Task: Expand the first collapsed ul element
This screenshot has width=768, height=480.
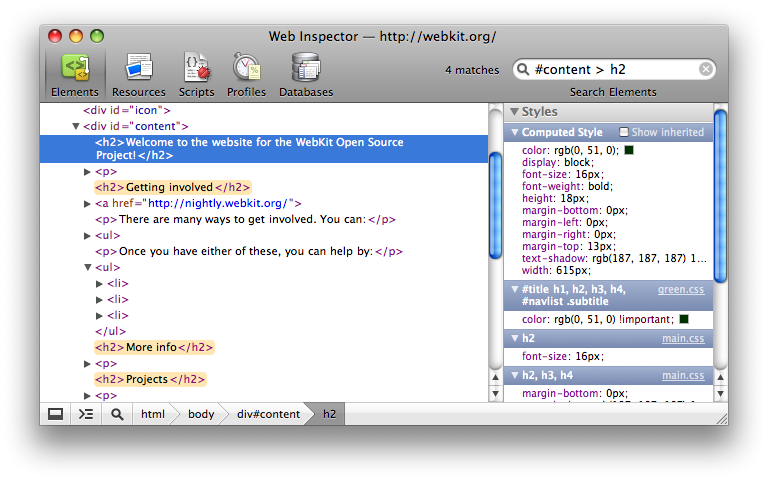Action: coord(87,236)
